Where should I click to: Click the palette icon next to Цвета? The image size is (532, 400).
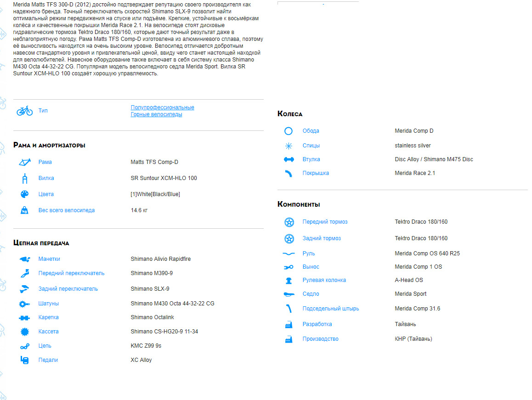tap(25, 194)
